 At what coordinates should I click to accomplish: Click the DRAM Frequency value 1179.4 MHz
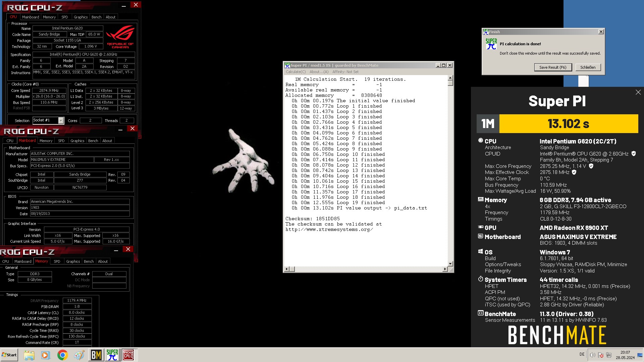(x=77, y=301)
